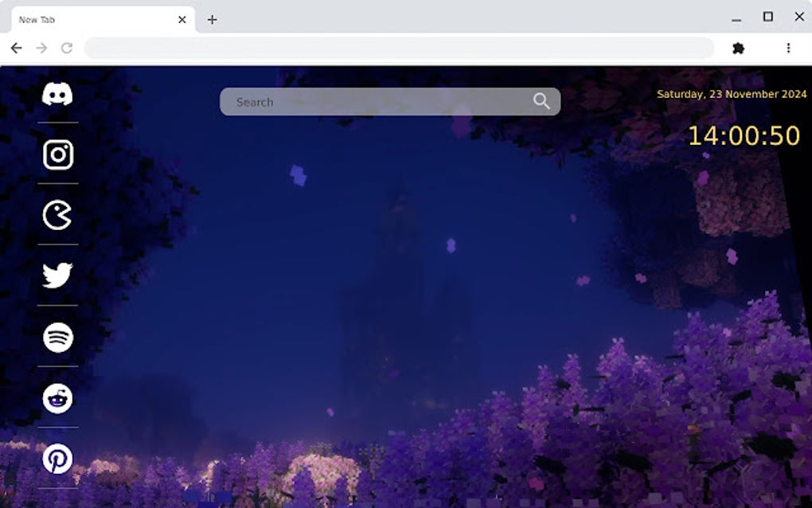812x508 pixels.
Task: Open the Instagram shortcut icon
Action: click(x=57, y=154)
